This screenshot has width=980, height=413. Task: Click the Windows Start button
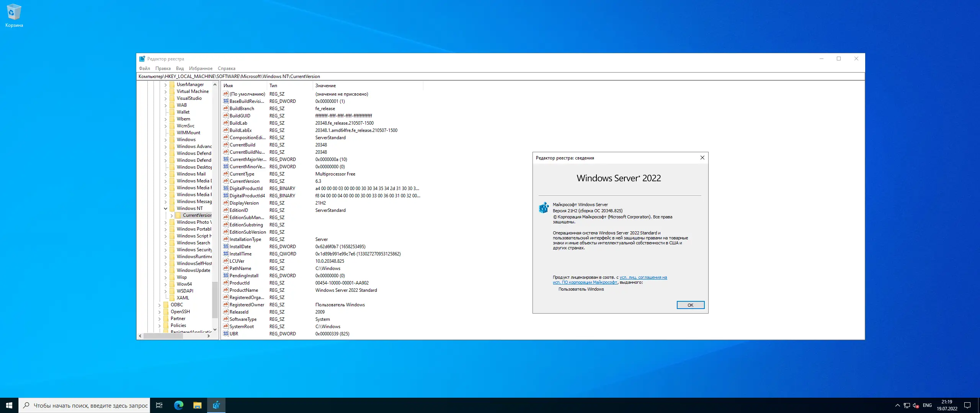click(9, 405)
